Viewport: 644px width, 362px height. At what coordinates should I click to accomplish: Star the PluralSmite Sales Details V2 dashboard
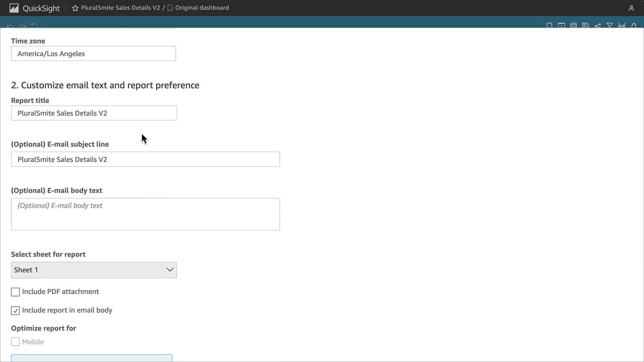click(x=75, y=8)
